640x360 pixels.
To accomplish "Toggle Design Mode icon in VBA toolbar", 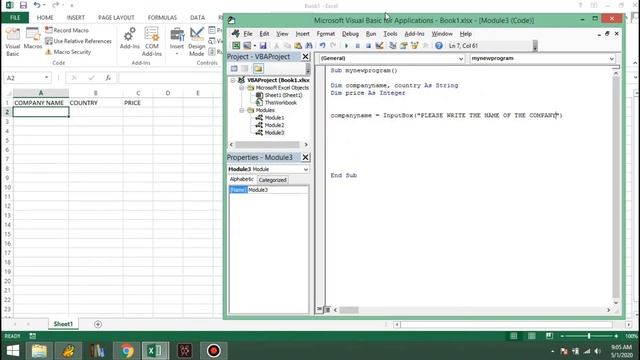I will point(379,46).
